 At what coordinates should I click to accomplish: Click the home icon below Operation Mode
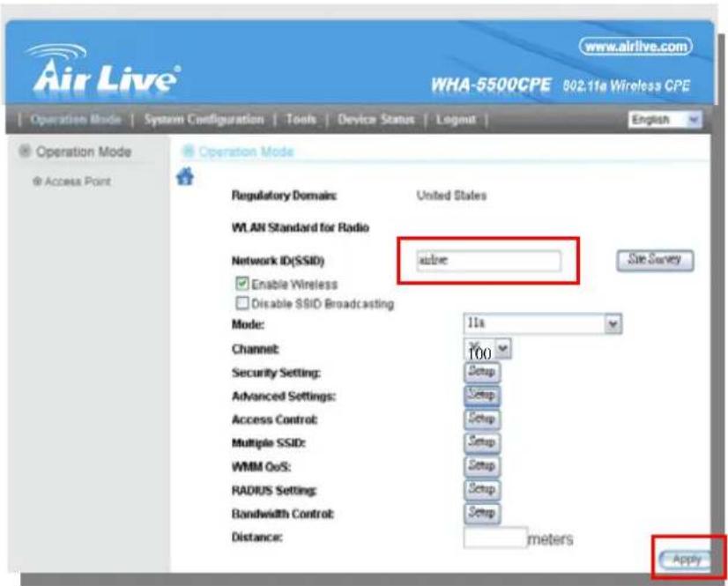[185, 176]
